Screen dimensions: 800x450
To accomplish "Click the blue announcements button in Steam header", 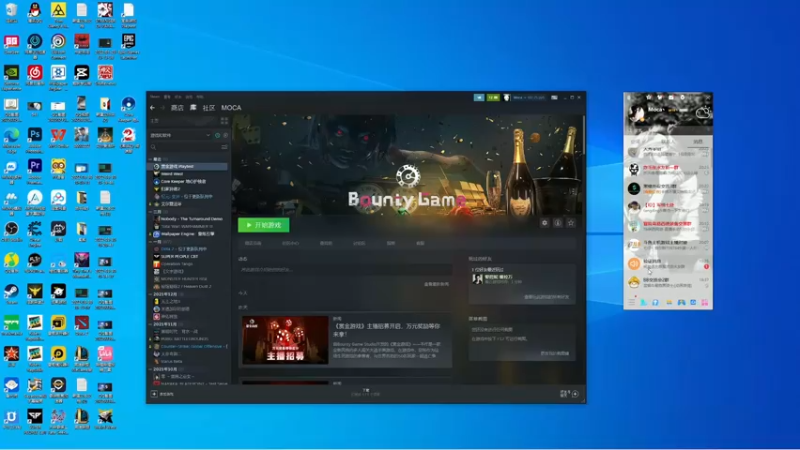I will point(479,97).
